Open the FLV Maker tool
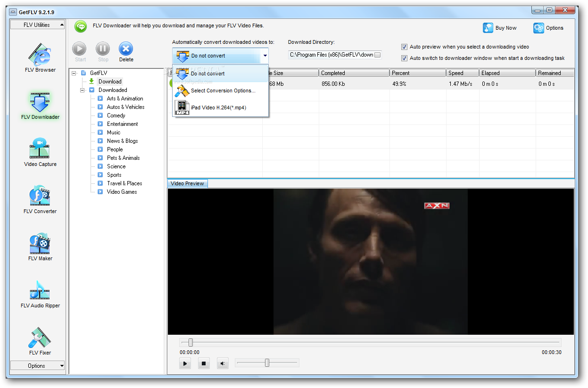Viewport: 588px width, 388px height. (x=40, y=246)
